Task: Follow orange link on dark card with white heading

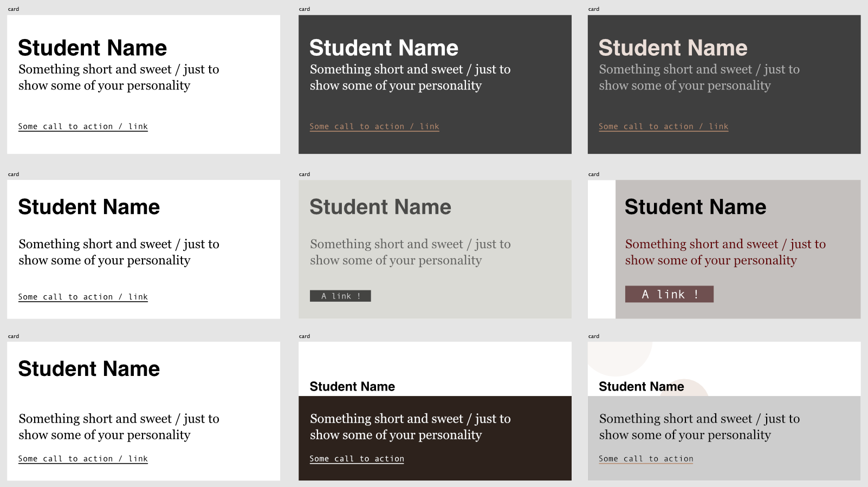Action: [x=374, y=127]
